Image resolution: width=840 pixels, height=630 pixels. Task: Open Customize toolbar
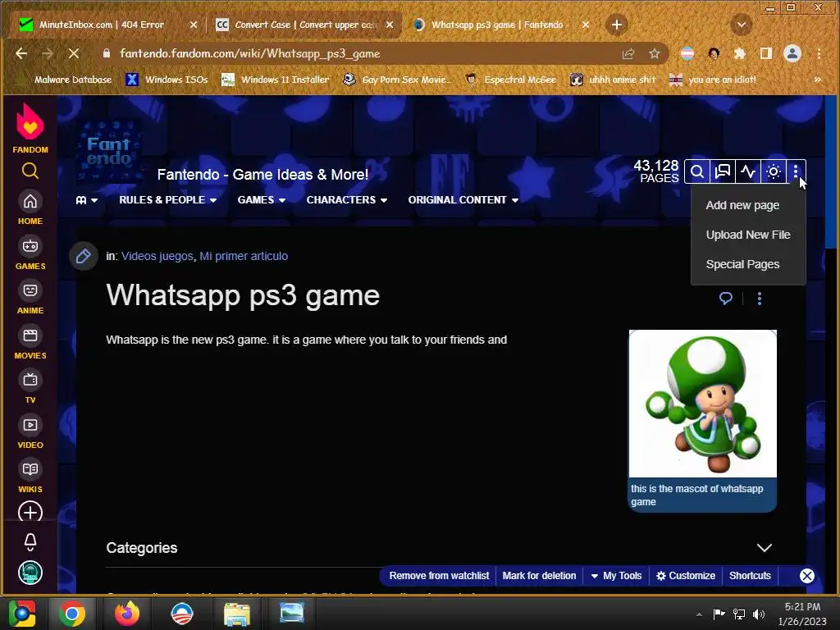[686, 576]
